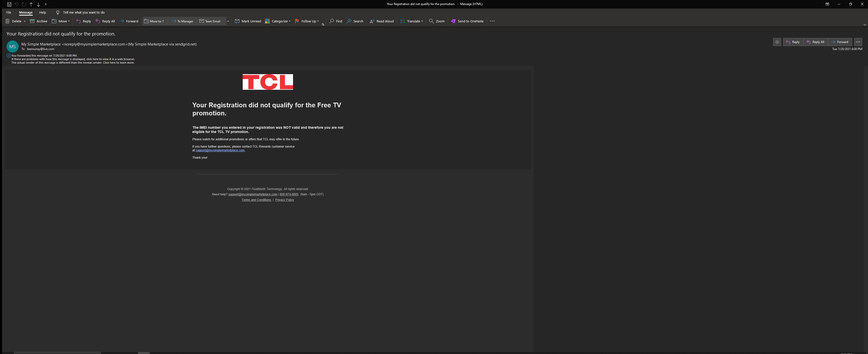868x354 pixels.
Task: Archive this message
Action: click(39, 21)
